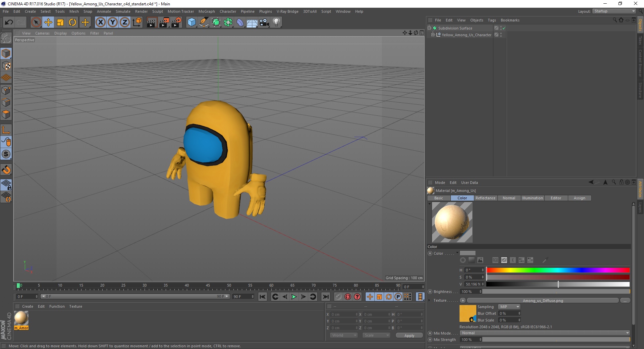The width and height of the screenshot is (644, 349).
Task: Add a Camera object
Action: [264, 22]
